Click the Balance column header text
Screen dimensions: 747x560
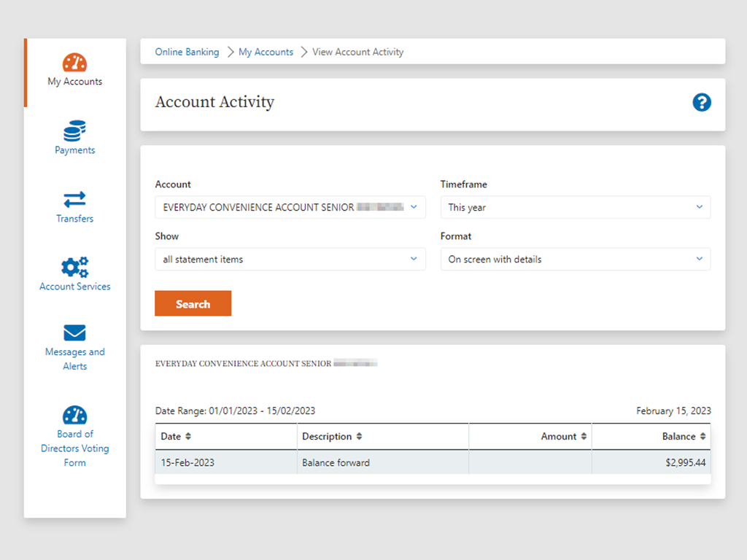679,436
